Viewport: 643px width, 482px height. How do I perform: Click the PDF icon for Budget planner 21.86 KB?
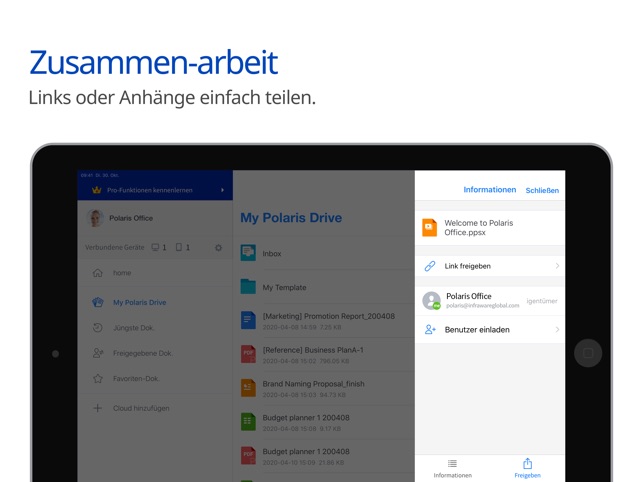[248, 455]
